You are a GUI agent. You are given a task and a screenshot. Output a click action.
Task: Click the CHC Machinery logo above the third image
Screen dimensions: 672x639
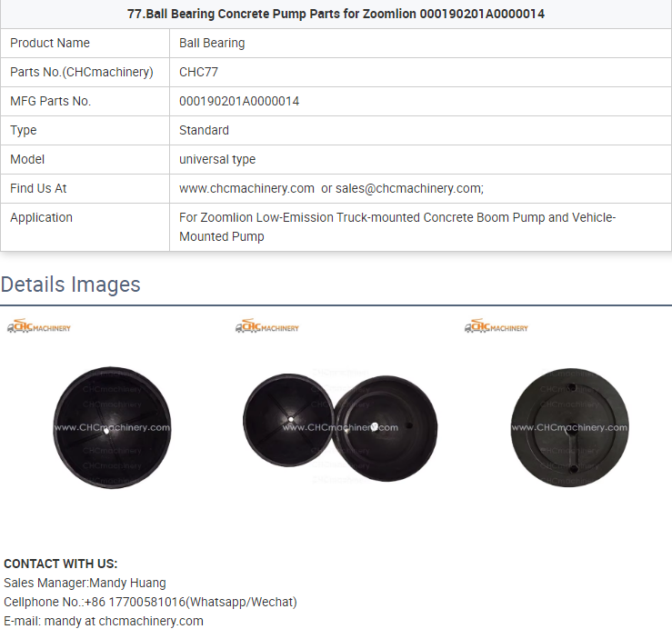[x=496, y=327]
